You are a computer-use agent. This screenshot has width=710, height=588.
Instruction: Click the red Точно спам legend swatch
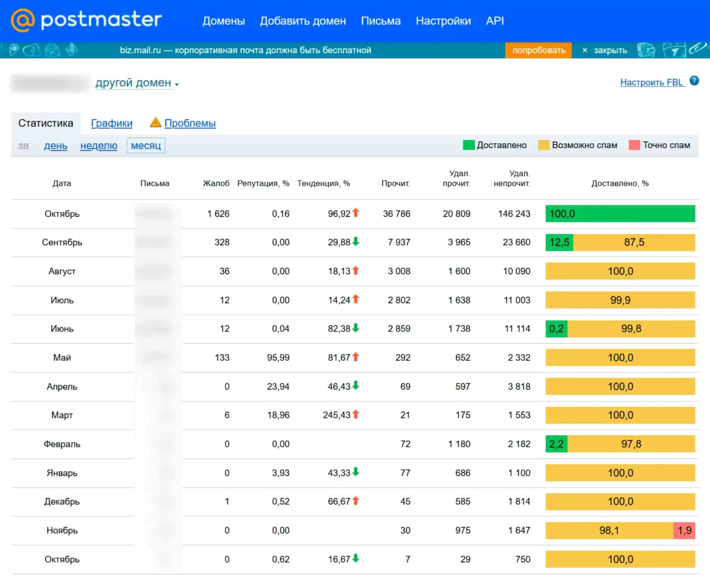point(634,145)
